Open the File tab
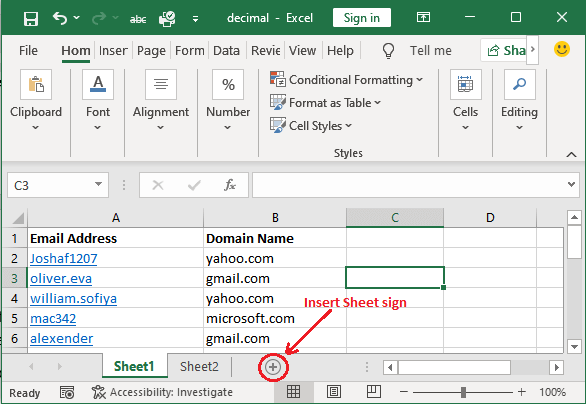586x404 pixels. [28, 50]
